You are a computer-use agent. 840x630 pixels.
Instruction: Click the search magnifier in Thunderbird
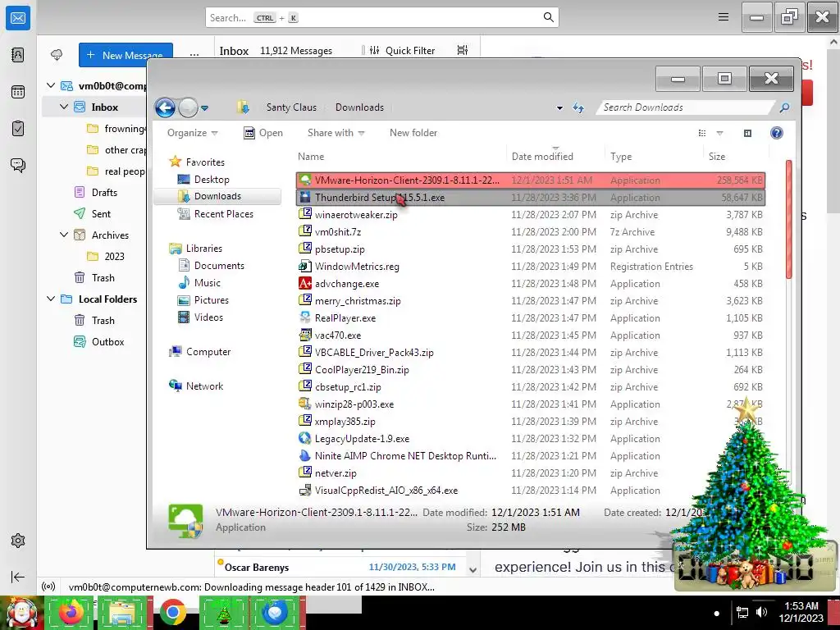[x=548, y=17]
